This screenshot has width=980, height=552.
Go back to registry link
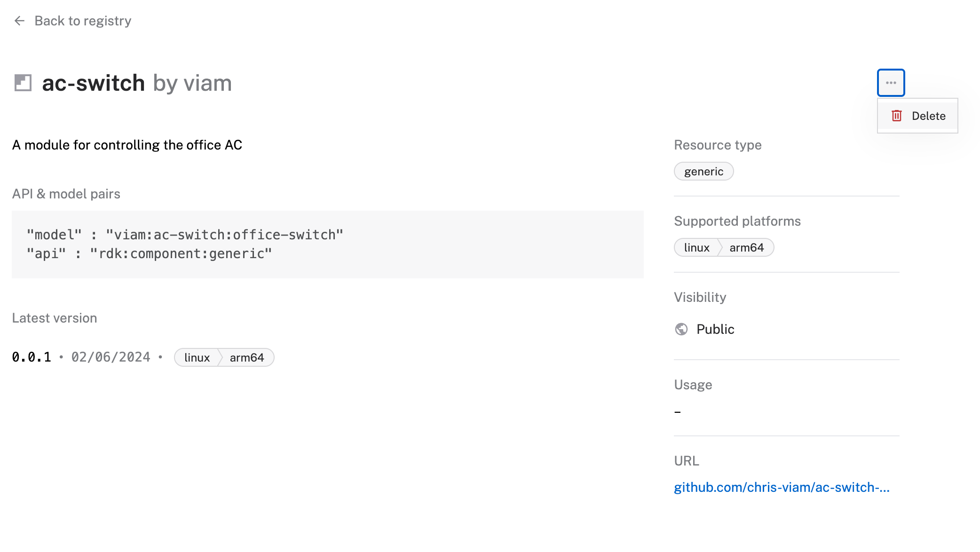(x=83, y=21)
